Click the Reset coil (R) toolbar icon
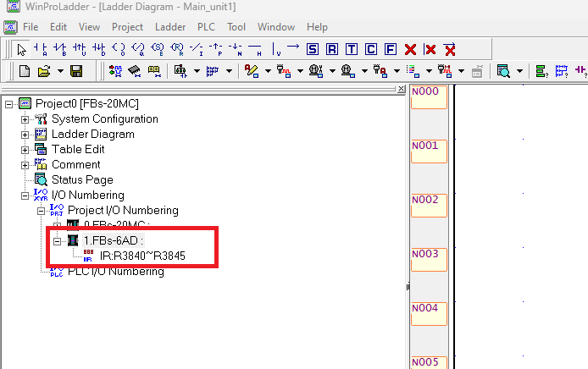 pos(333,49)
